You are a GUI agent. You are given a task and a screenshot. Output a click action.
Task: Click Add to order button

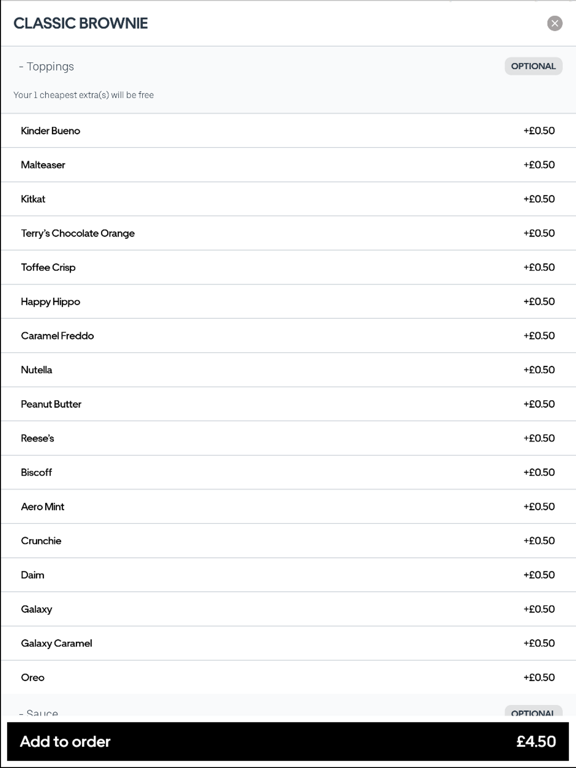coord(288,742)
